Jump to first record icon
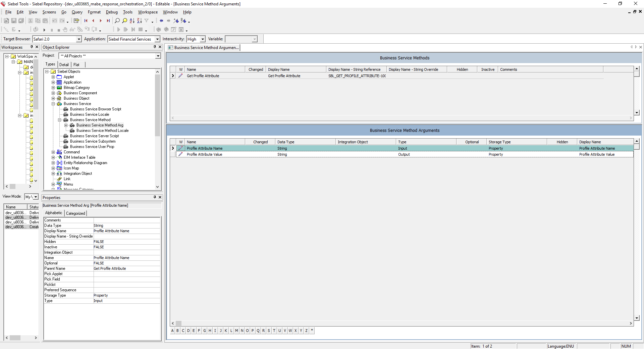 (86, 21)
